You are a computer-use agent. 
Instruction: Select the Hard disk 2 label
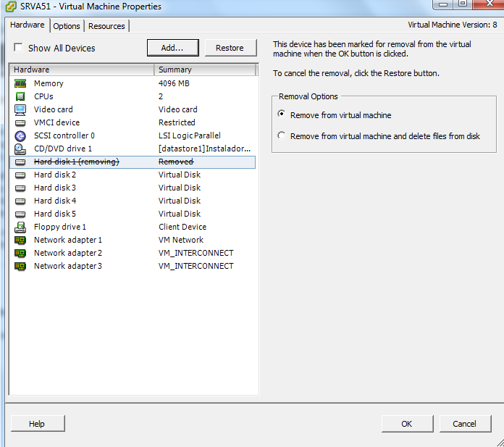click(x=55, y=175)
